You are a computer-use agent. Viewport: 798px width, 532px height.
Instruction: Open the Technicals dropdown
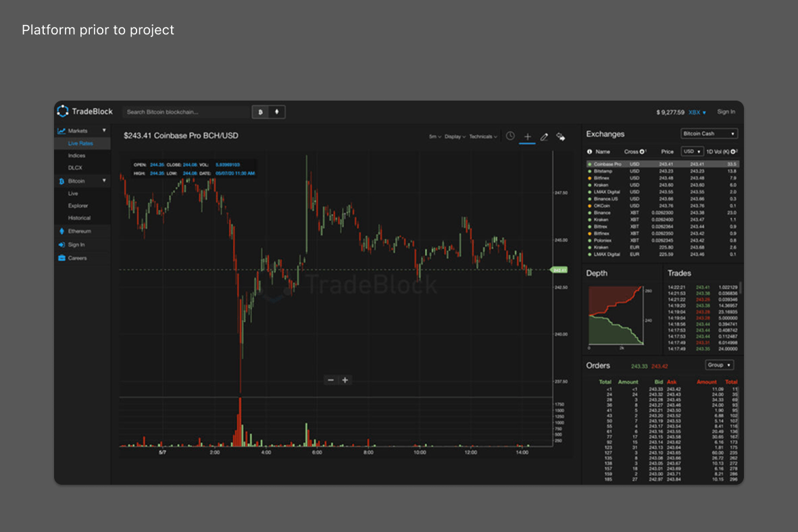tap(483, 136)
